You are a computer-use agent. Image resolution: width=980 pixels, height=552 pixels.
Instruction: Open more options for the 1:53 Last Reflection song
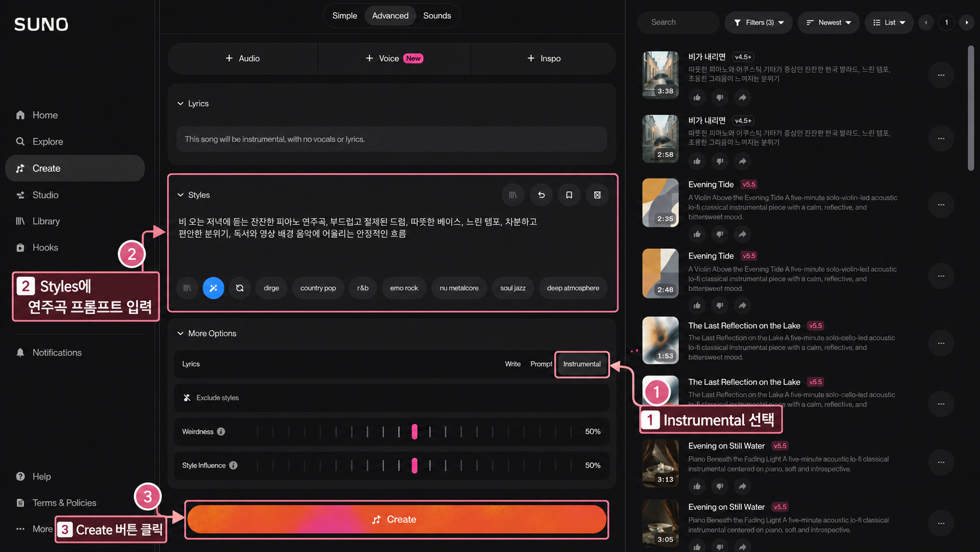tap(941, 343)
